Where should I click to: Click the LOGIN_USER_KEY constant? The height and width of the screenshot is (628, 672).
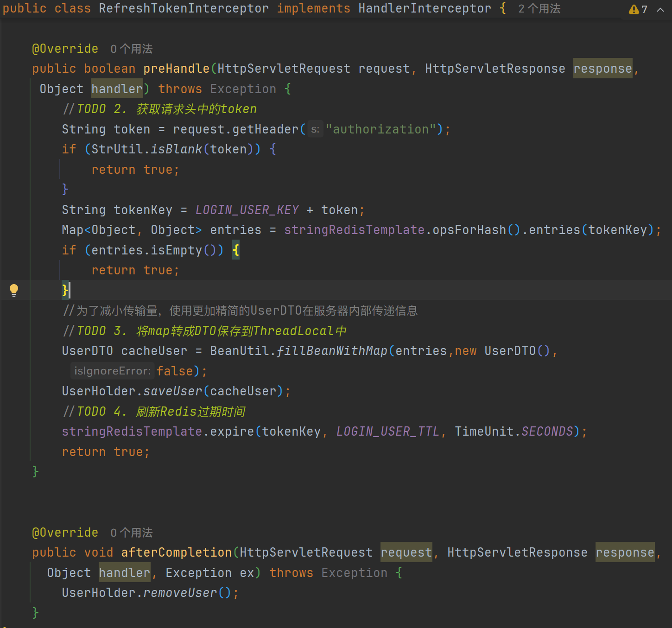click(x=247, y=210)
